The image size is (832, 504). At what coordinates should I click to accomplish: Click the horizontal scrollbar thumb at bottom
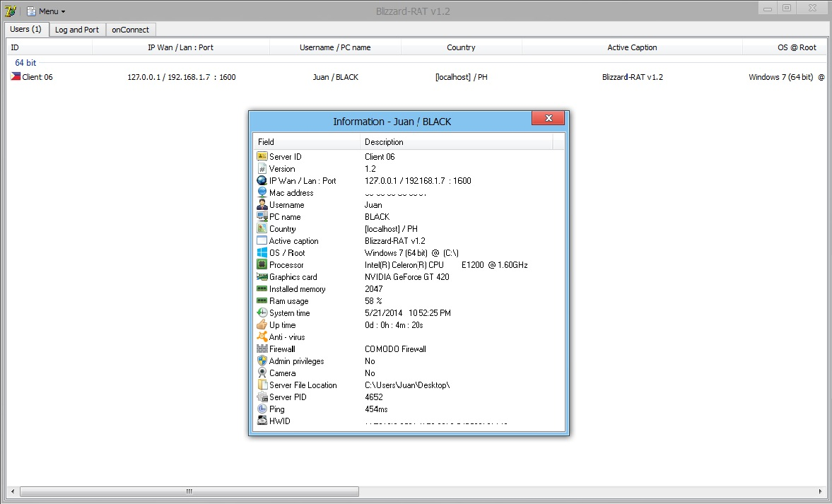(189, 491)
